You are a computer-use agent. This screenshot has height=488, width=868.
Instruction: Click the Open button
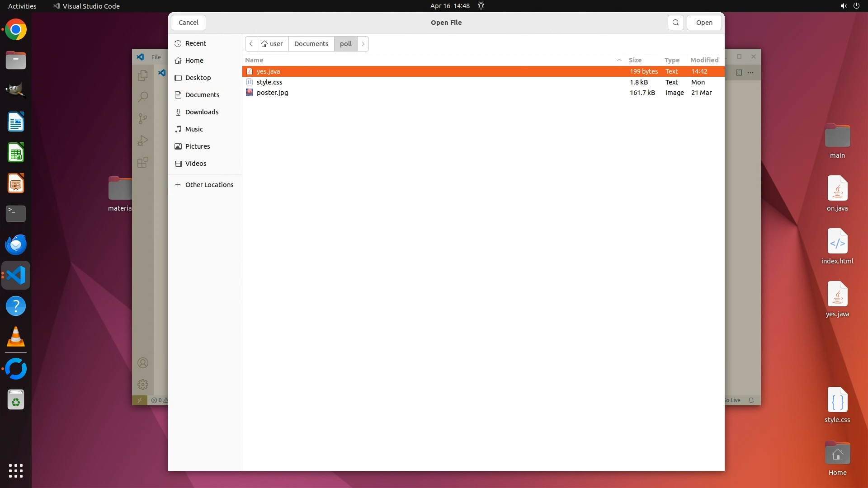pos(704,23)
